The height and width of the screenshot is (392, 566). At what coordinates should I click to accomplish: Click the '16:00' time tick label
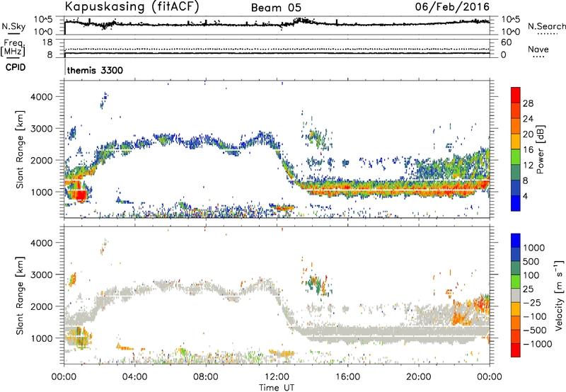(347, 377)
